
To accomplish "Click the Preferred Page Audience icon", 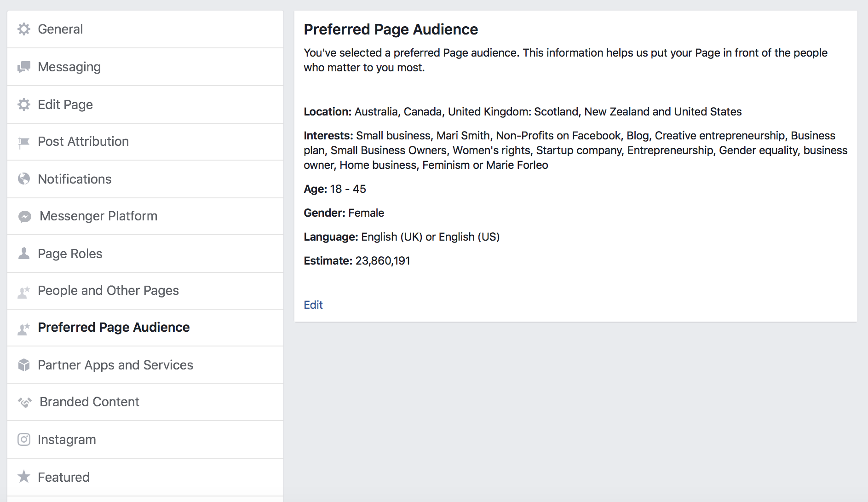I will 24,328.
